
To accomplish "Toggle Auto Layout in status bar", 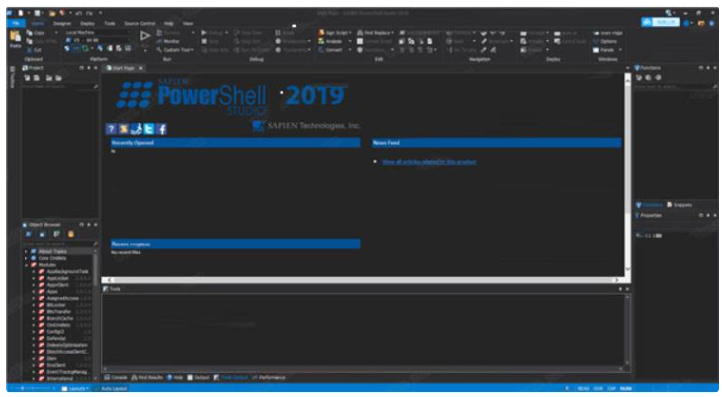I will 111,389.
